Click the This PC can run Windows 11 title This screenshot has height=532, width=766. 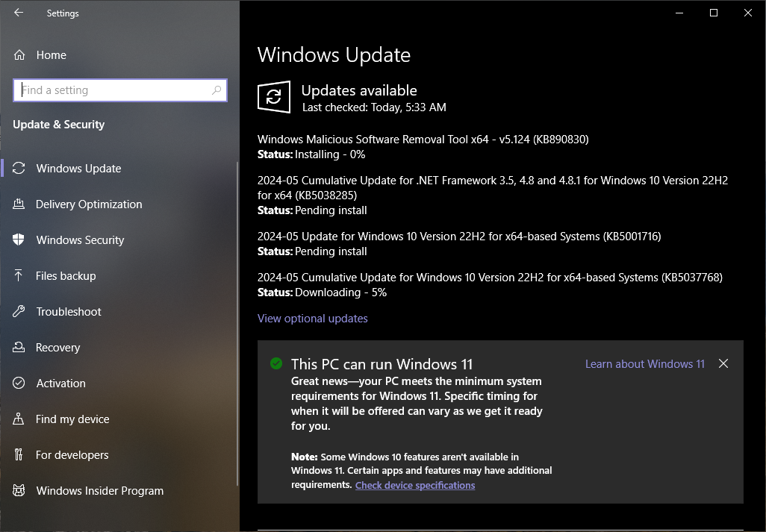tap(382, 364)
